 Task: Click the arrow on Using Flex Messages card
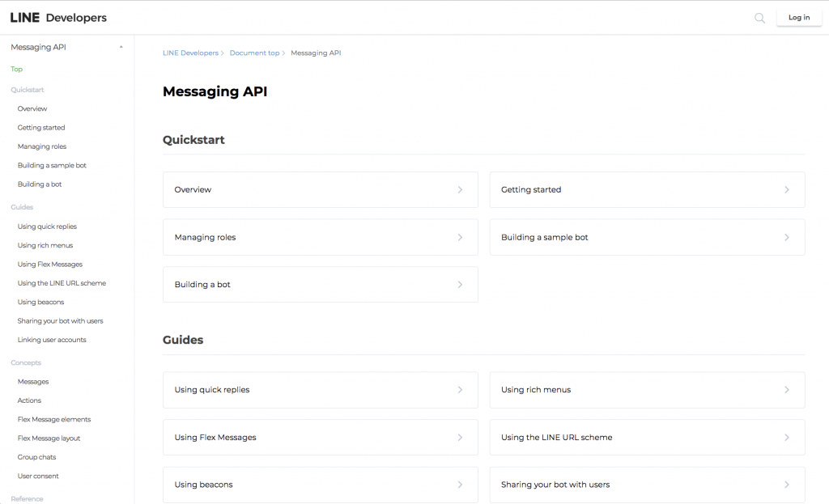[x=460, y=438]
